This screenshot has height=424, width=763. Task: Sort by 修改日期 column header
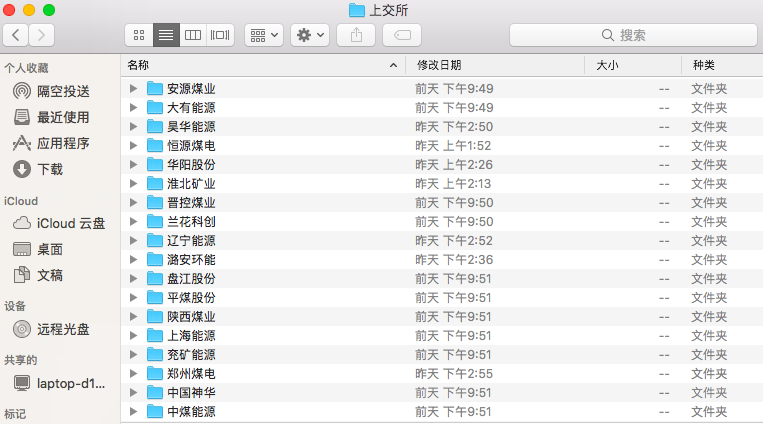[x=495, y=65]
